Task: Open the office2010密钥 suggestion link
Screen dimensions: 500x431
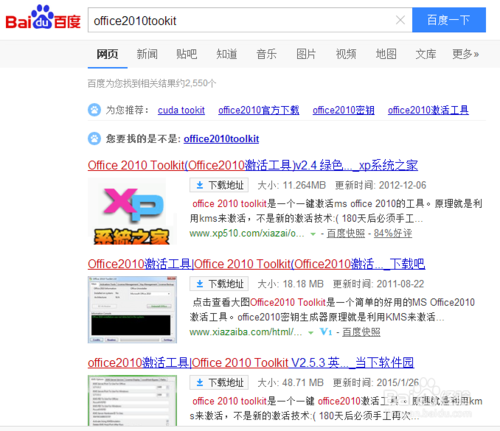Action: click(343, 110)
